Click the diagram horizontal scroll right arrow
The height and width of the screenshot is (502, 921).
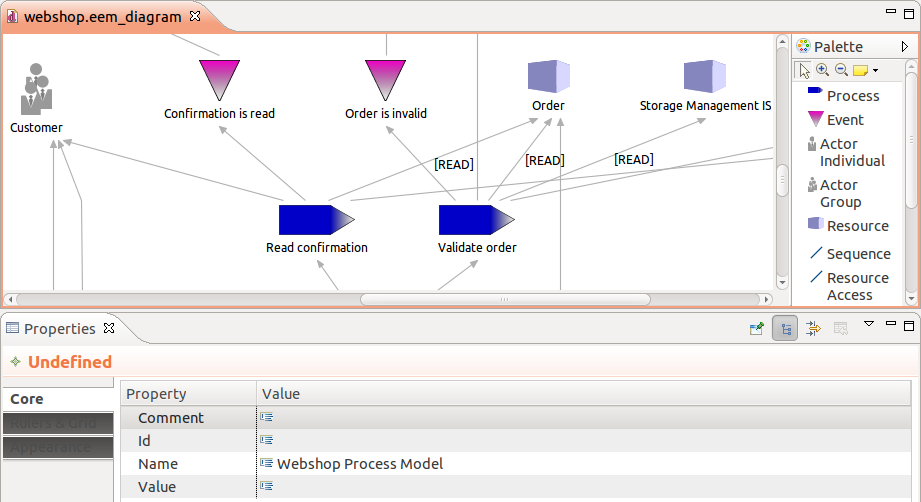coord(766,299)
